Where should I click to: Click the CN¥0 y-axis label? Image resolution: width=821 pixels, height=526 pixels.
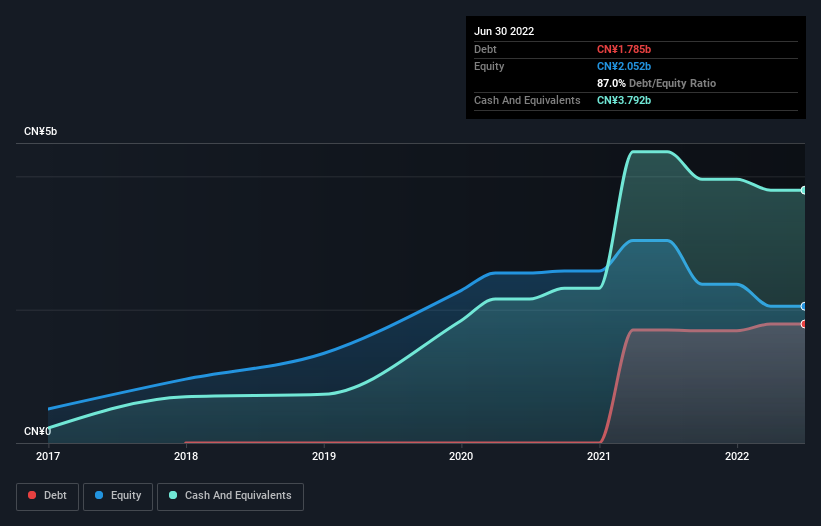37,431
